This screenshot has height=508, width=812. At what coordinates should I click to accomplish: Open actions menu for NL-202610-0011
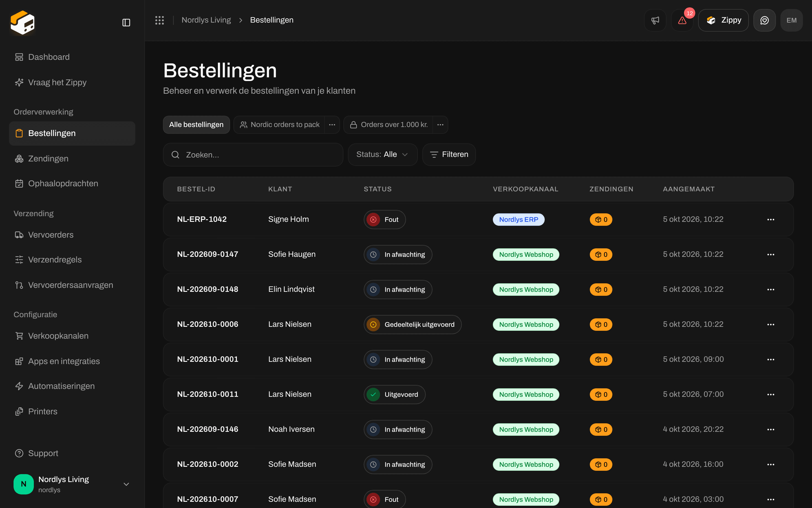click(771, 394)
